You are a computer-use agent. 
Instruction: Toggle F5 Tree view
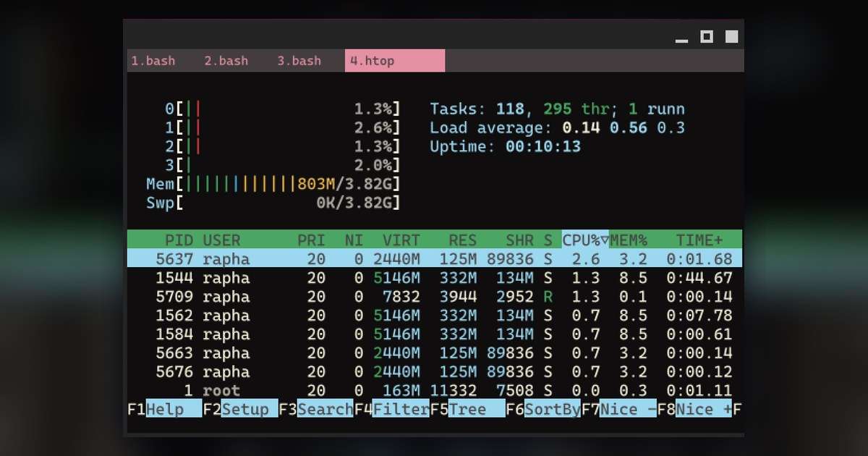tap(467, 410)
